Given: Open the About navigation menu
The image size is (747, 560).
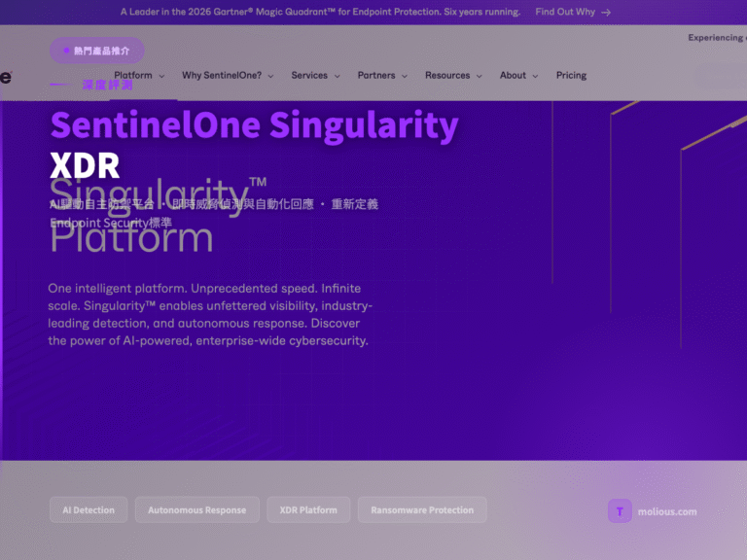Looking at the screenshot, I should [518, 75].
